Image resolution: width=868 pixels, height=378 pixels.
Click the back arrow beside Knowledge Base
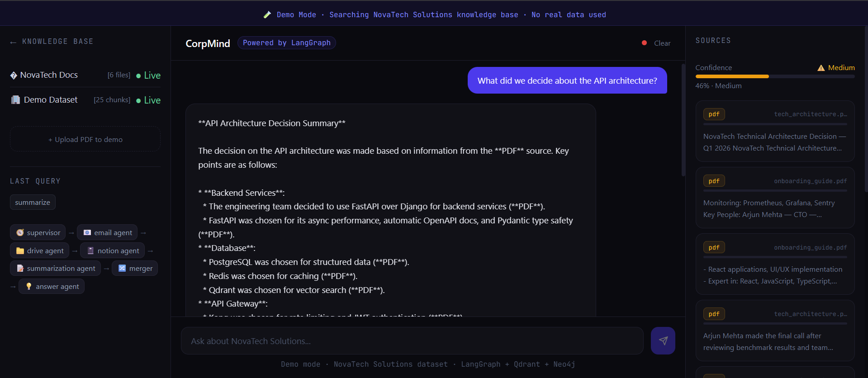pos(13,42)
